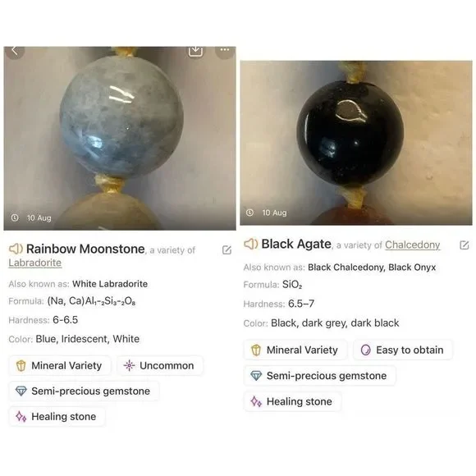Screen dimensions: 476x476
Task: Tap the back arrow on moonstone photo
Action: click(14, 51)
